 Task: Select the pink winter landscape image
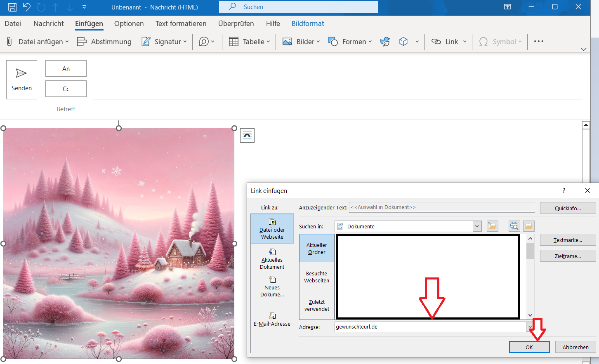[x=119, y=243]
